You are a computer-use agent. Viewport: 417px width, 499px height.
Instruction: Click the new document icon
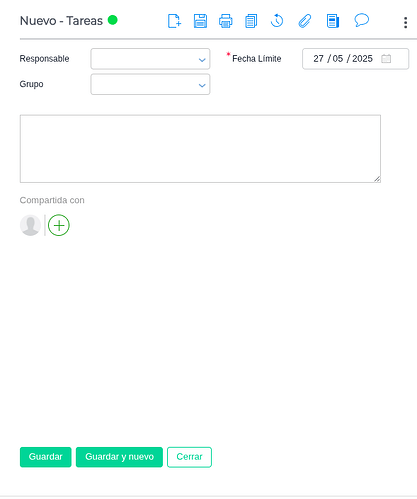[174, 21]
